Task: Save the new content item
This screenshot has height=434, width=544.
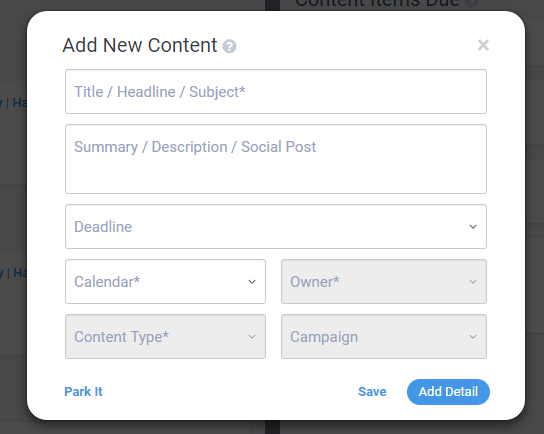Action: (x=372, y=392)
